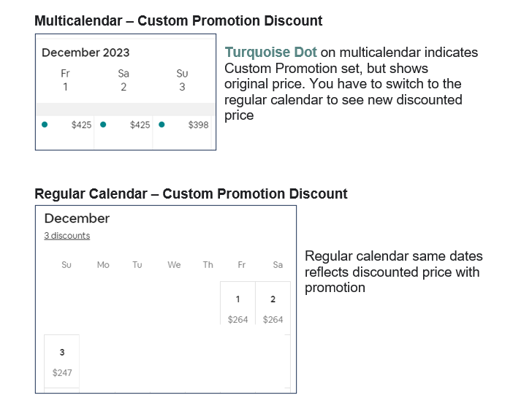Click the turquoise dot under Friday 1
Image resolution: width=532 pixels, height=414 pixels.
tap(45, 125)
